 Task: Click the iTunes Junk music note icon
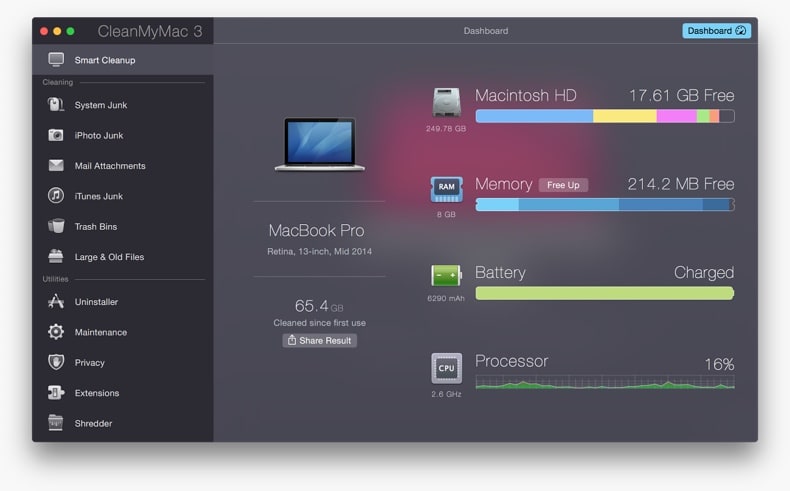pos(56,196)
